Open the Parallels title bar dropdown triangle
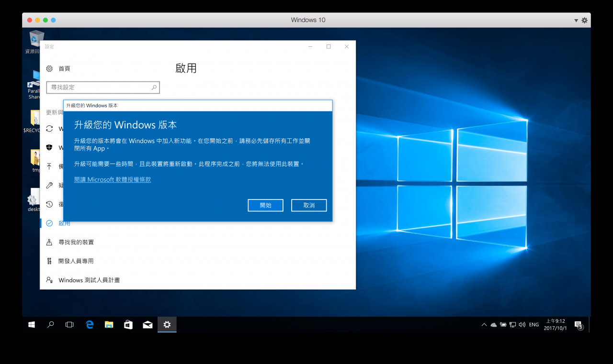Screen dimensions: 613x364 pyautogui.click(x=576, y=21)
